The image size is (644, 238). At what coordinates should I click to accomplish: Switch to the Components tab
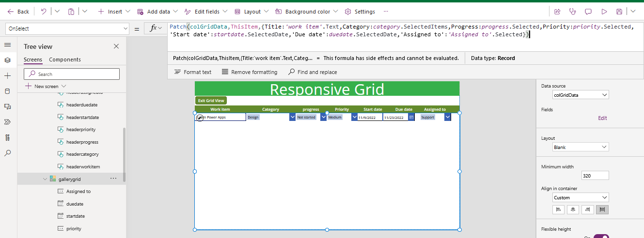[65, 59]
